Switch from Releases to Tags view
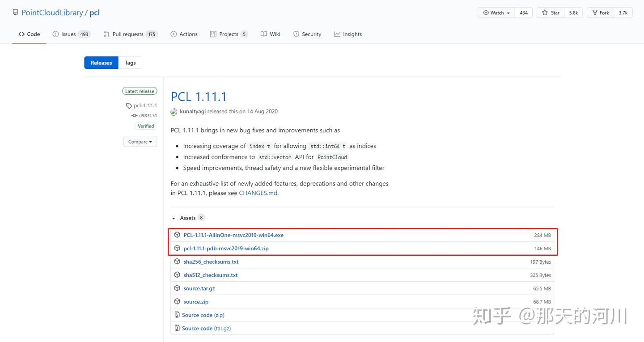This screenshot has width=644, height=342. click(130, 63)
